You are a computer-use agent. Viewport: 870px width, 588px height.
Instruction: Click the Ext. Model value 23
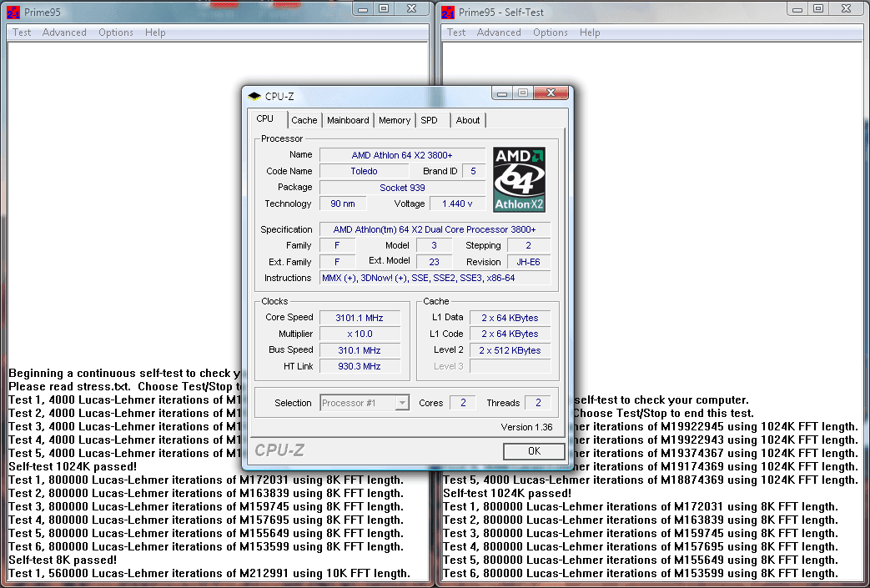point(434,262)
